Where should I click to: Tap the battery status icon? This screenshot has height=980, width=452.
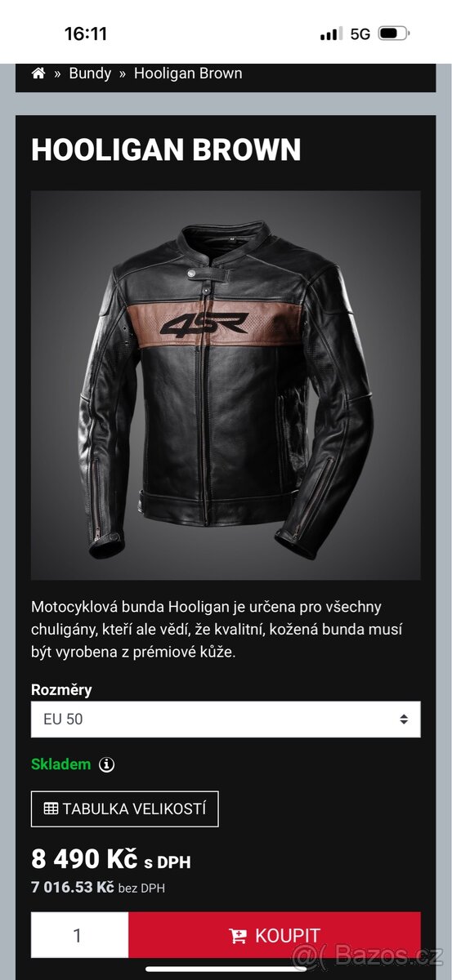click(394, 33)
